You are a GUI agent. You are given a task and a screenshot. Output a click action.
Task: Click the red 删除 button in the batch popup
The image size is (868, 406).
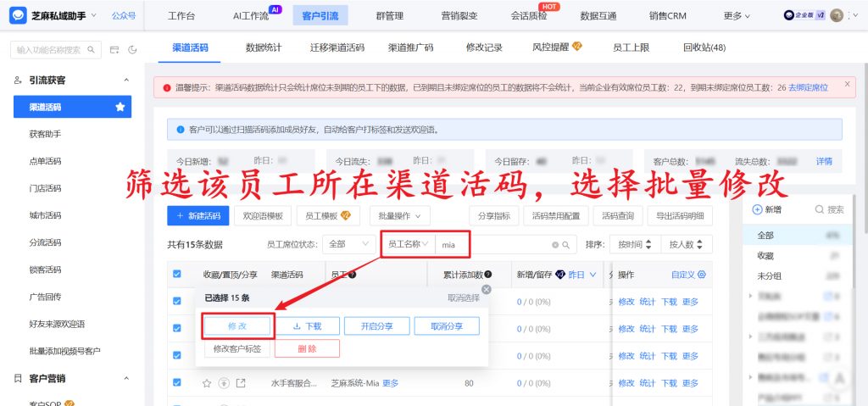[x=307, y=349]
